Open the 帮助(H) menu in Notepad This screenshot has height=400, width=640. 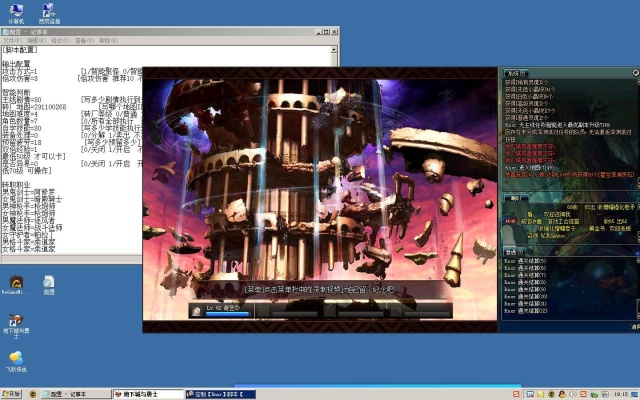tap(108, 40)
